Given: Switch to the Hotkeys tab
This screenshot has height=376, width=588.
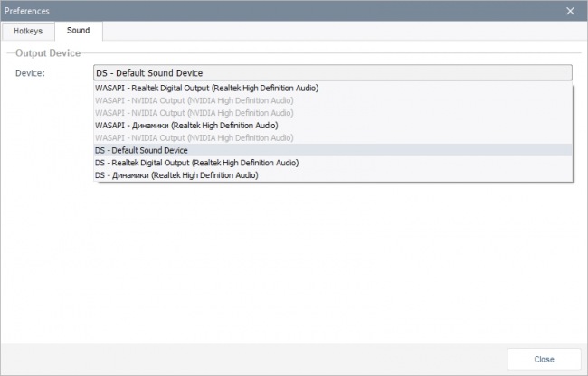Looking at the screenshot, I should pyautogui.click(x=28, y=31).
